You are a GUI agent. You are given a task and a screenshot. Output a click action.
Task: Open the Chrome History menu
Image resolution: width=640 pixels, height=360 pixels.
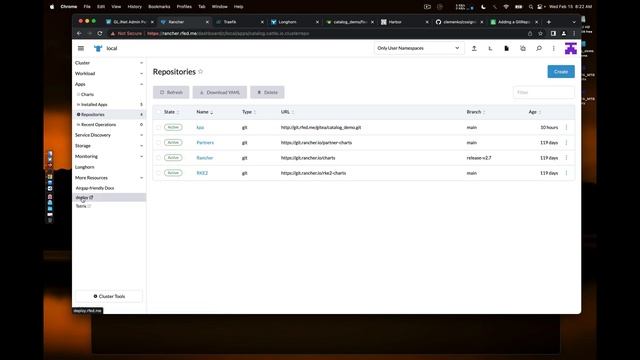pyautogui.click(x=134, y=7)
